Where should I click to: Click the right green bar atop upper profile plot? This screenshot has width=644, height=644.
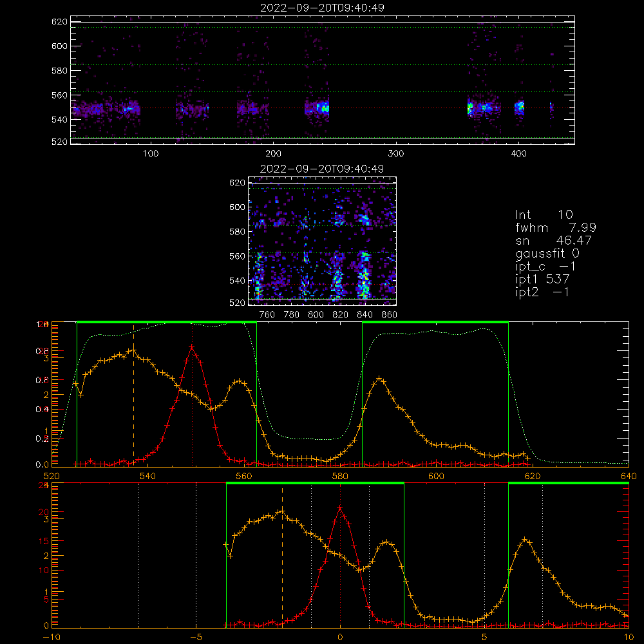[x=435, y=322]
